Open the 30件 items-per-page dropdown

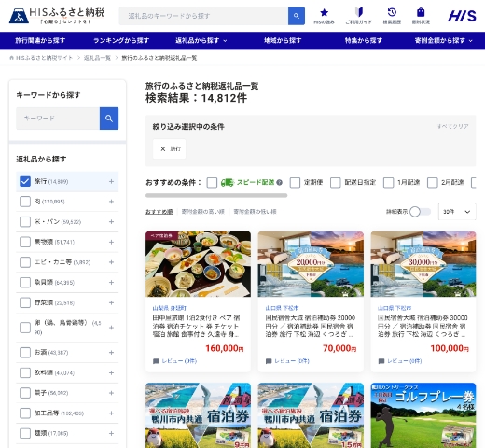[x=457, y=212]
